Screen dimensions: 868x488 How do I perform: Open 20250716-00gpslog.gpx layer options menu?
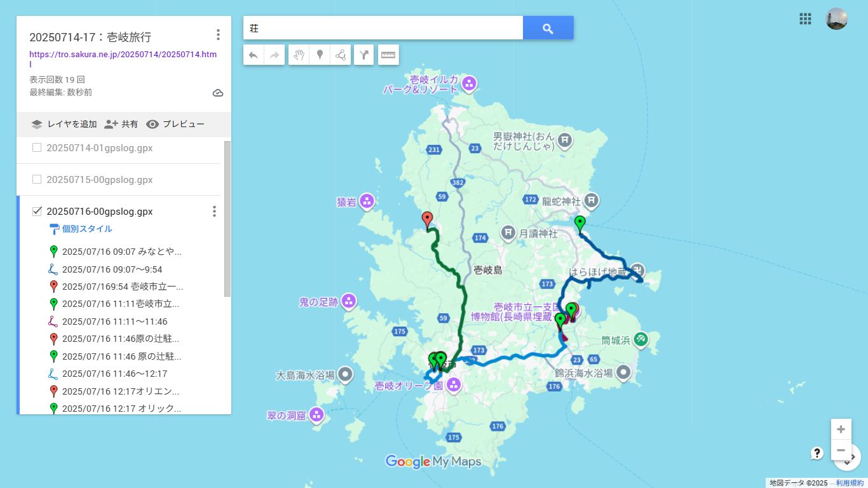(214, 212)
